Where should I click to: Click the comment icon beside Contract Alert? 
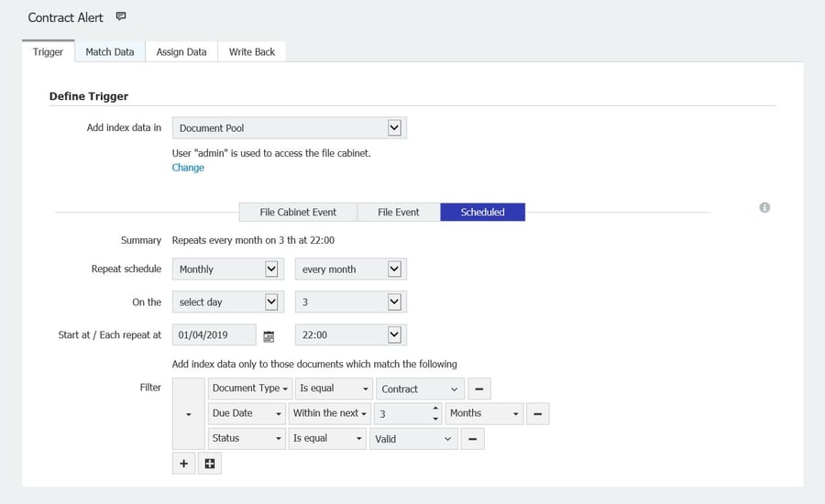coord(121,17)
